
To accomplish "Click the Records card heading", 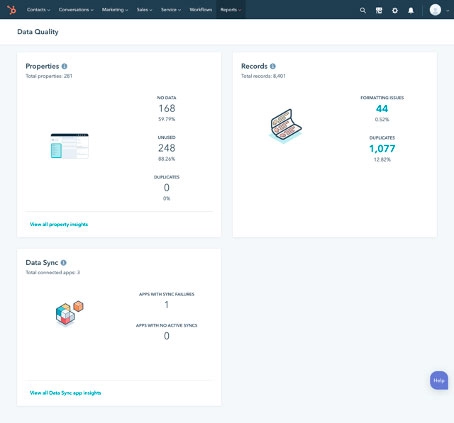I will click(254, 66).
